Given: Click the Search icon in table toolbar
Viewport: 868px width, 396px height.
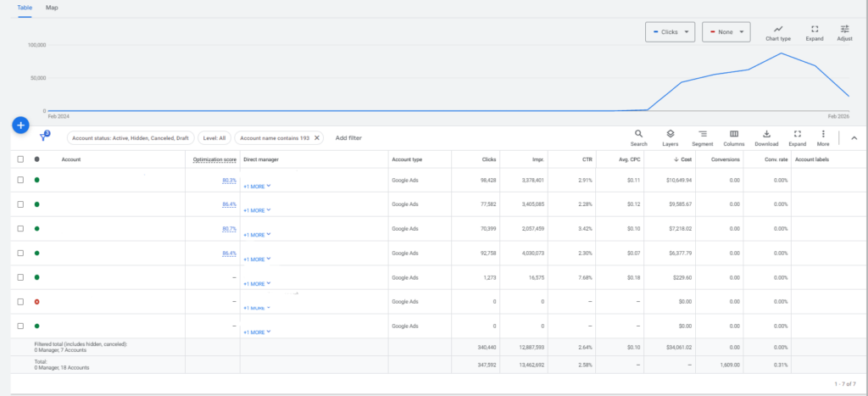Looking at the screenshot, I should (x=638, y=137).
